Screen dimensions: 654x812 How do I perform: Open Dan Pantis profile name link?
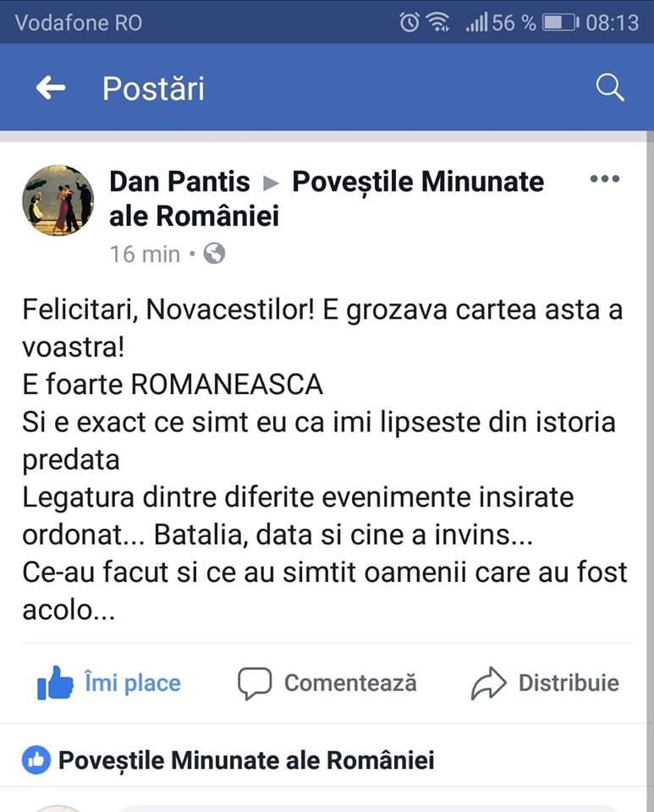pos(179,181)
